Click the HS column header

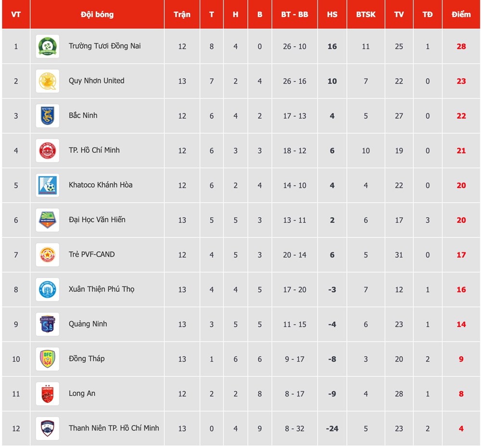point(332,14)
